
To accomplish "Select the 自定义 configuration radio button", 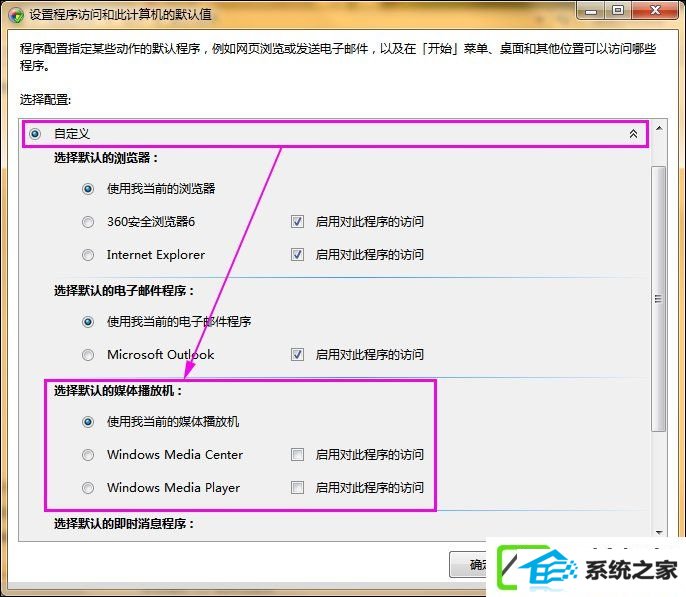I will (x=35, y=134).
